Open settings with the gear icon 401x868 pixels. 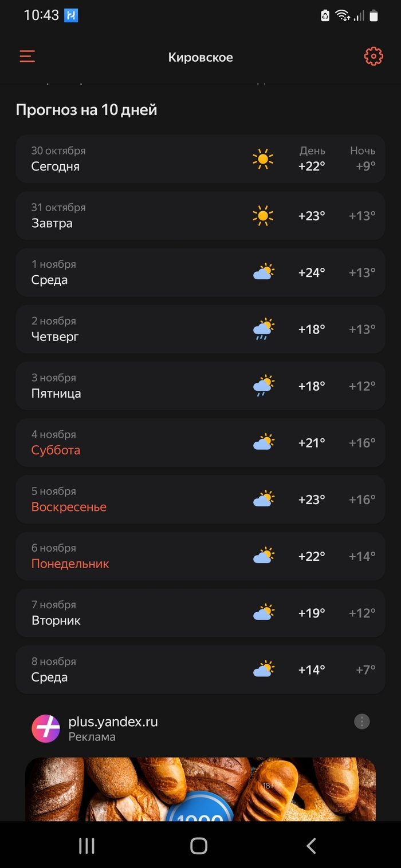click(x=374, y=56)
